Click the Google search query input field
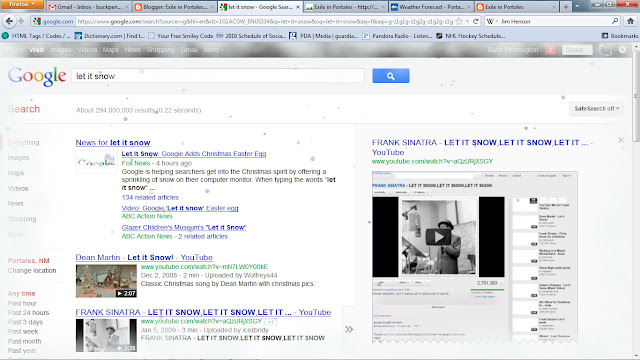The width and height of the screenshot is (640, 360). 218,76
